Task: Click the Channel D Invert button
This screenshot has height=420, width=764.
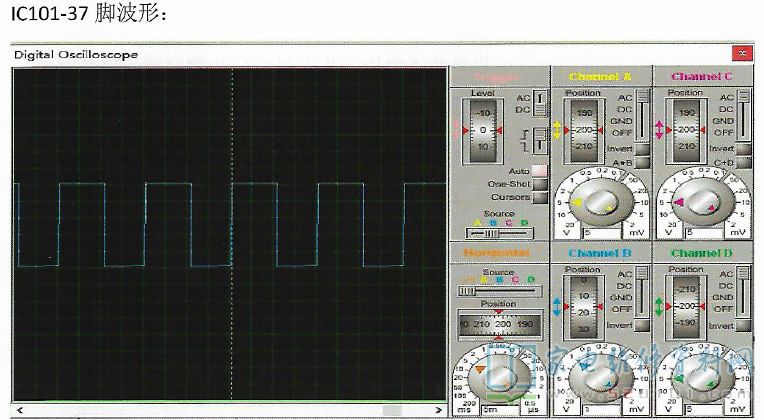Action: (x=744, y=325)
